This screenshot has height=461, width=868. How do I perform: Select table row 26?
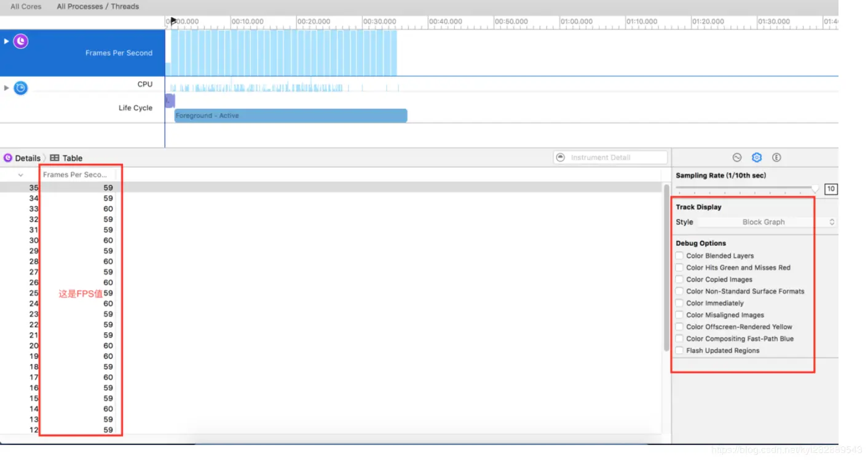pos(331,282)
